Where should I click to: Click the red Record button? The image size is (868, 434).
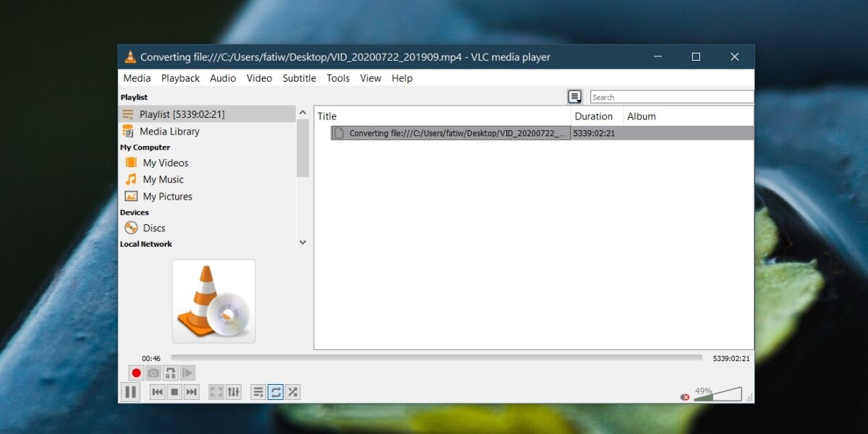tap(136, 373)
